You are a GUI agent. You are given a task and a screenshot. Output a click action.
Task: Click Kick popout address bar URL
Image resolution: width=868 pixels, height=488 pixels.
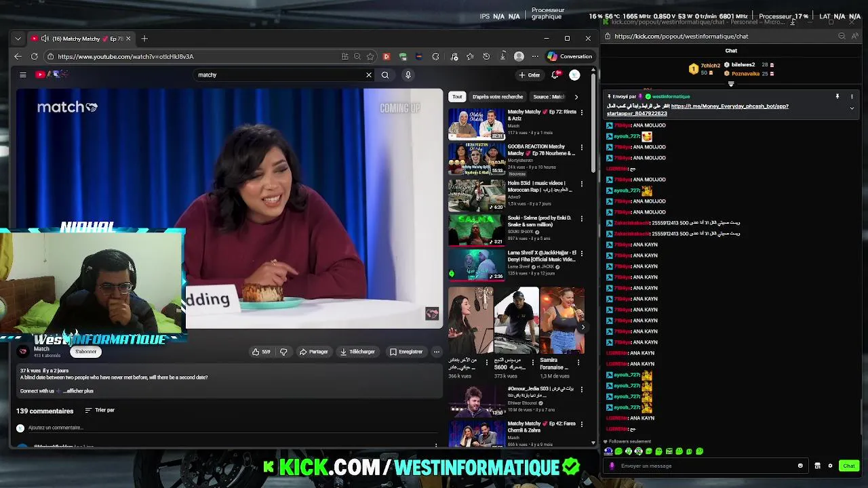[681, 37]
